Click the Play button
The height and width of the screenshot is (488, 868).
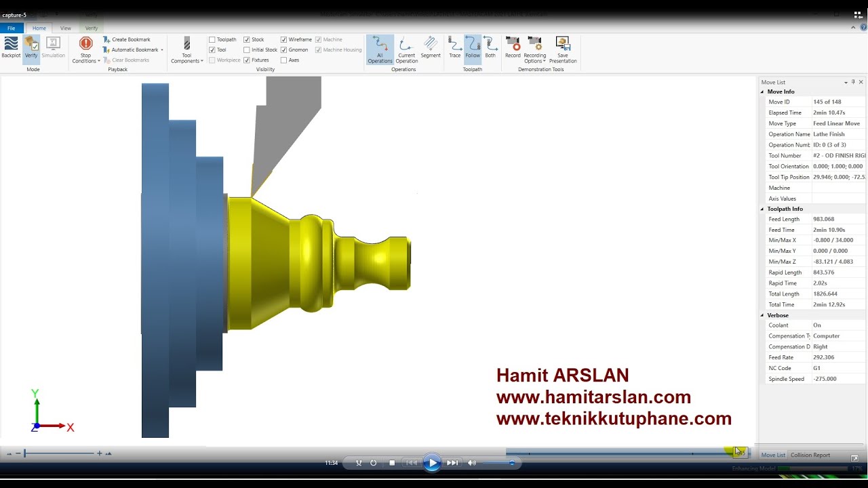click(432, 463)
